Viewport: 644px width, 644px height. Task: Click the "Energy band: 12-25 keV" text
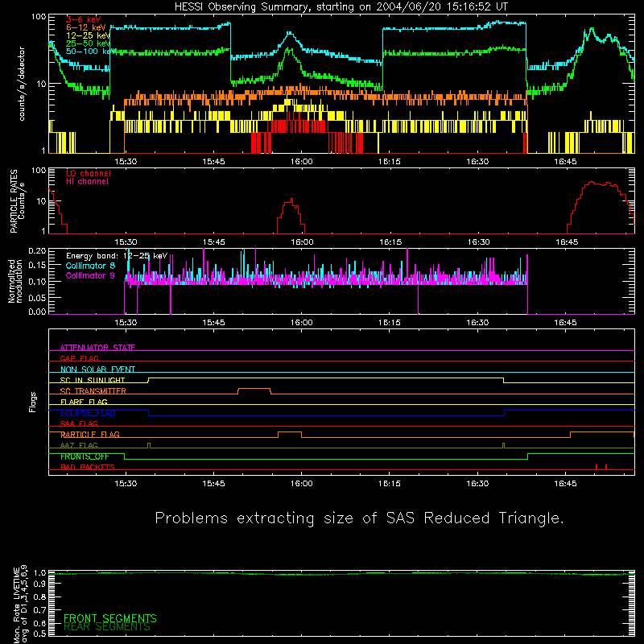coord(117,256)
